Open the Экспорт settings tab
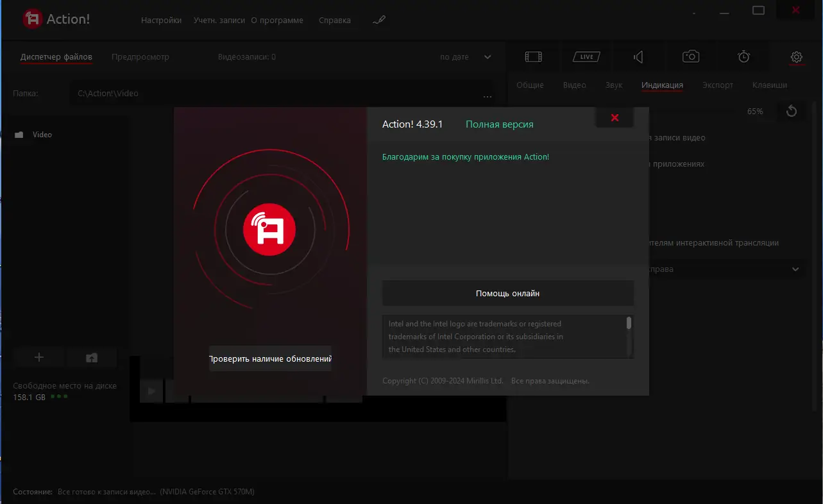823x504 pixels. pos(718,85)
